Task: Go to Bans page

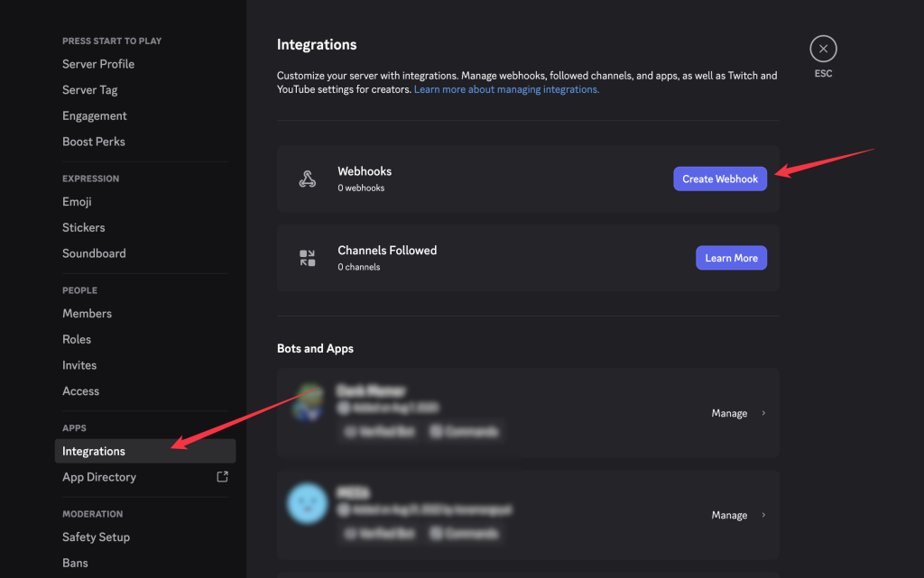Action: [75, 564]
